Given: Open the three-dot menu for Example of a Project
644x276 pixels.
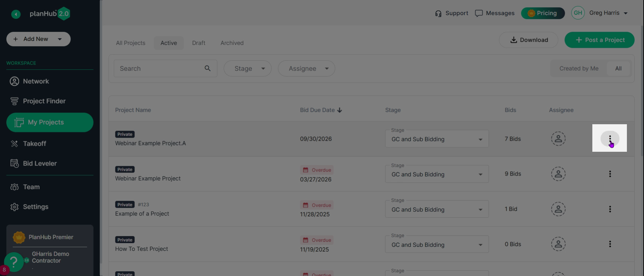Looking at the screenshot, I should pyautogui.click(x=610, y=209).
